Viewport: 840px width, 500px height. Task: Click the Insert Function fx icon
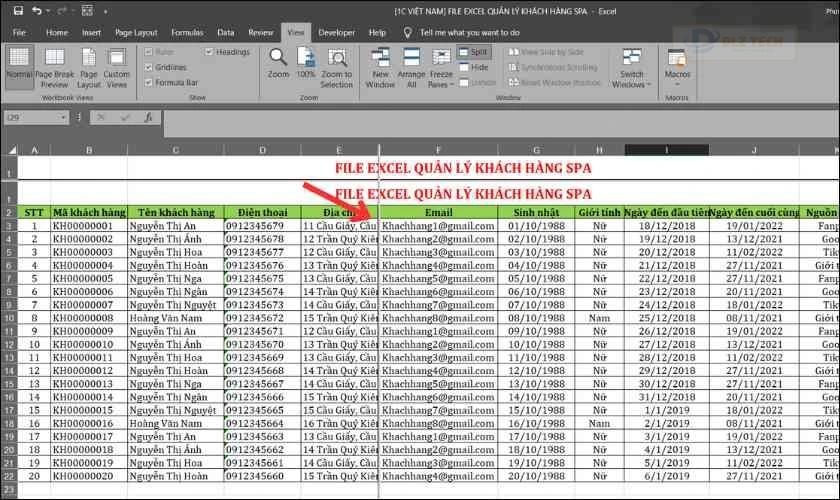[x=148, y=117]
